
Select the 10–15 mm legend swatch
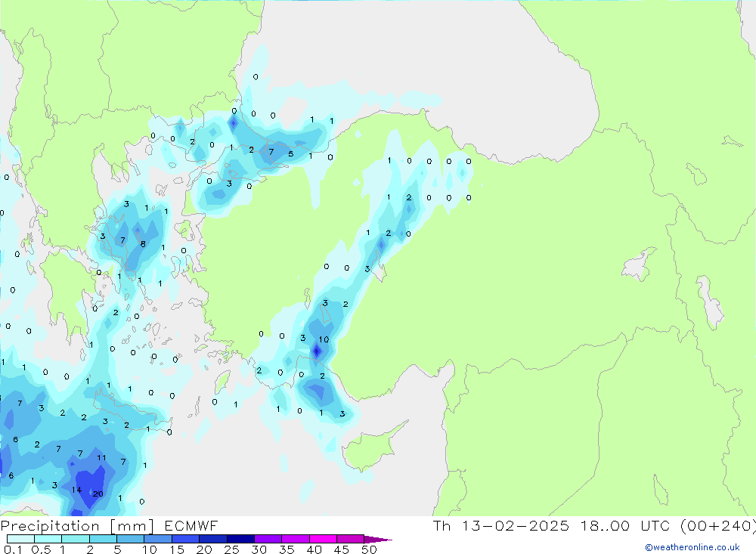coord(158,539)
